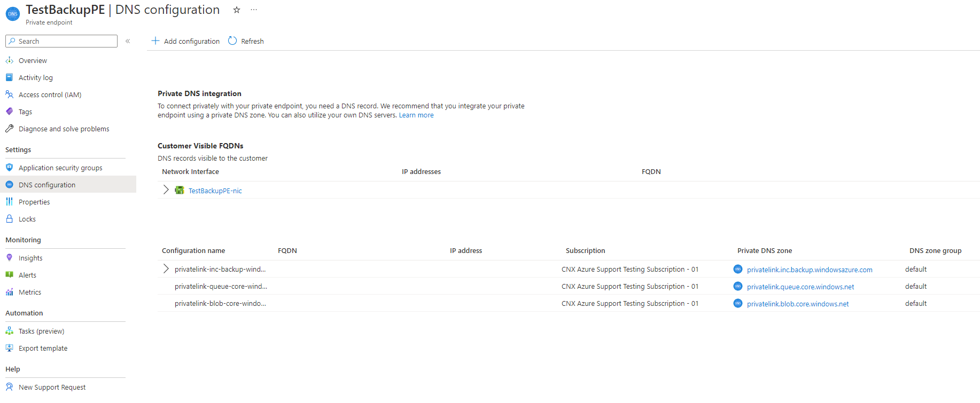Open Access control (IAM) page

pos(50,95)
